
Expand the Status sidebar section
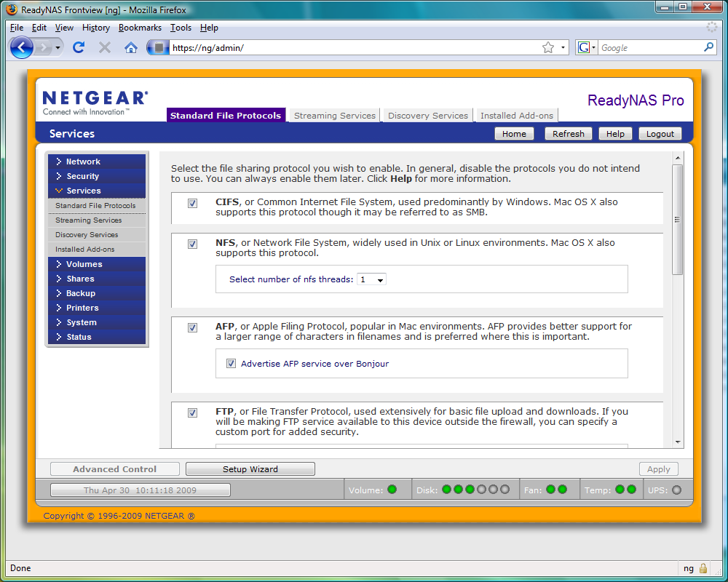coord(97,337)
